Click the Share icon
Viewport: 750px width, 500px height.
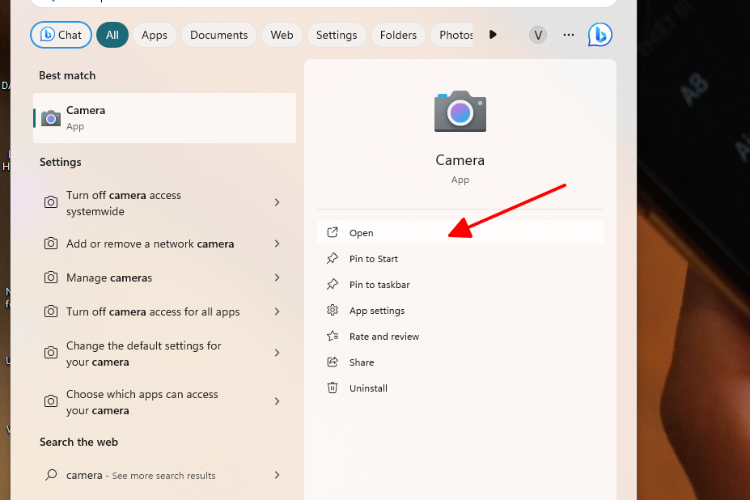pyautogui.click(x=332, y=362)
